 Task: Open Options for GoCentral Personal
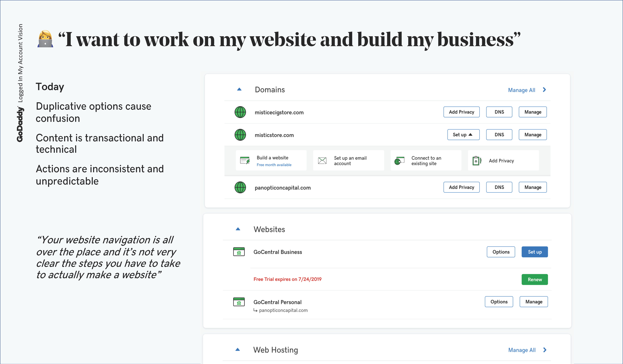(499, 302)
